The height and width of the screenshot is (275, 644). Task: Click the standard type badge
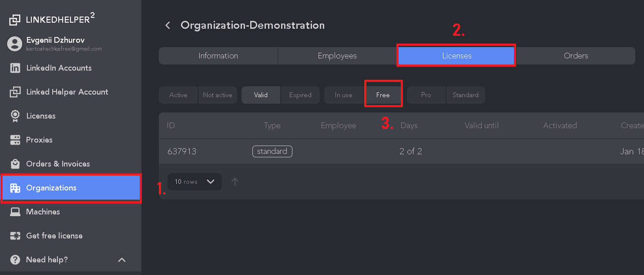(x=272, y=151)
